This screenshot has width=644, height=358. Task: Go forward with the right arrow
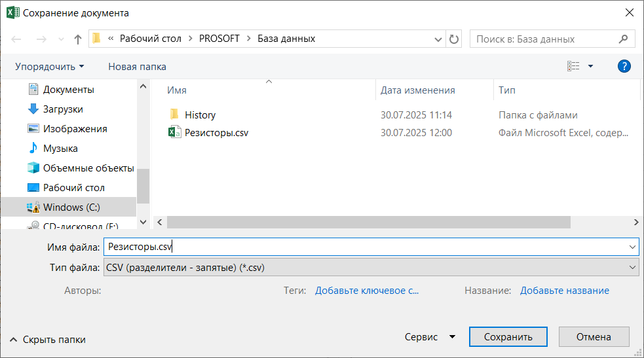pos(41,39)
